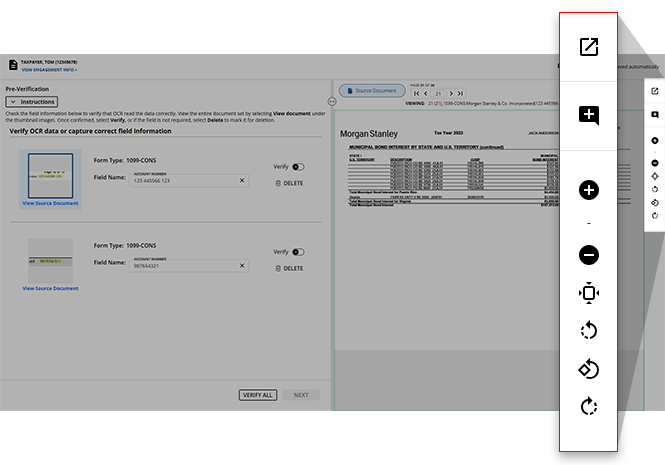Jump to last page of source document
Screen dimensions: 665x465
[x=460, y=93]
